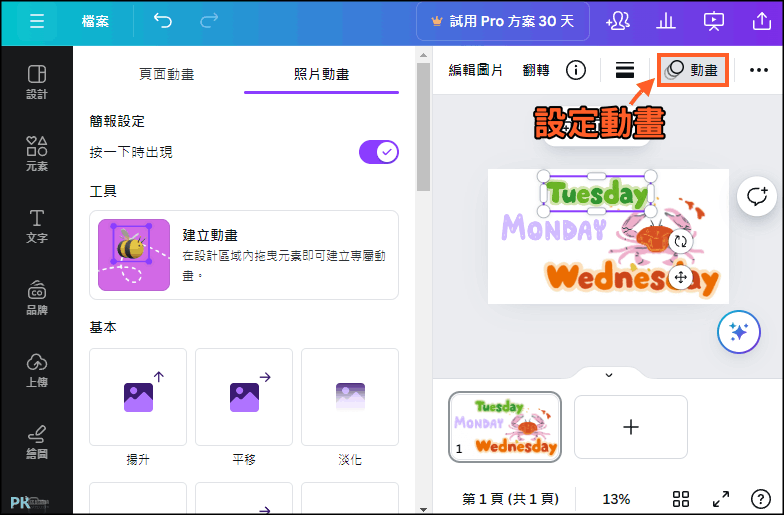
Task: Apply the 揚升 rise animation
Action: (138, 397)
